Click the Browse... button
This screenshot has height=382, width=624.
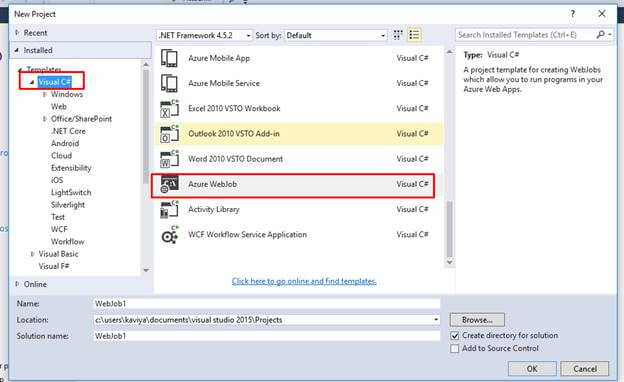(x=477, y=320)
